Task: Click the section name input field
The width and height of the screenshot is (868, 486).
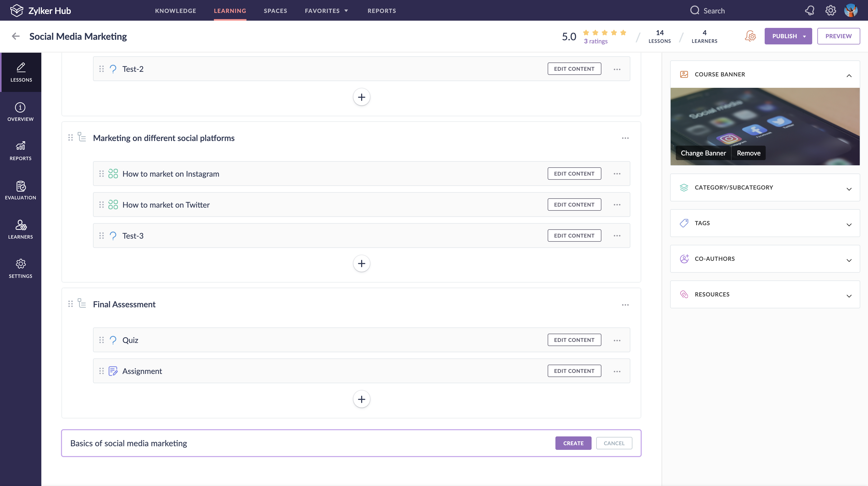Action: [x=303, y=443]
